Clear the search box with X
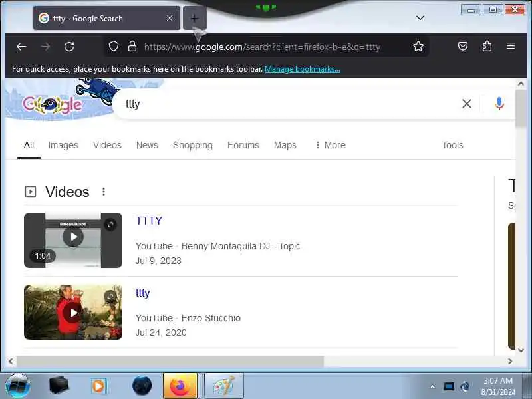Image resolution: width=532 pixels, height=399 pixels. 467,104
